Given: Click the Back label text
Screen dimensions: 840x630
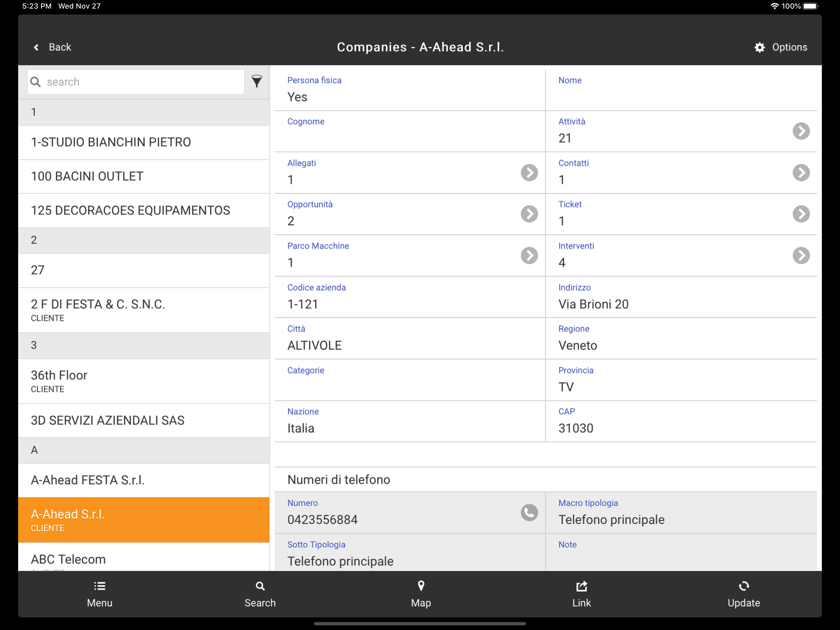Looking at the screenshot, I should point(60,47).
